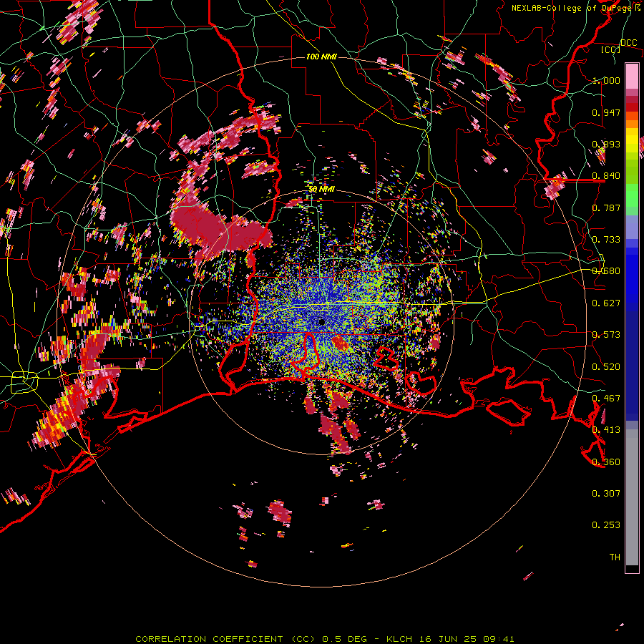This screenshot has height=644, width=644.
Task: Click the 0.680 scale value
Action: pos(606,271)
